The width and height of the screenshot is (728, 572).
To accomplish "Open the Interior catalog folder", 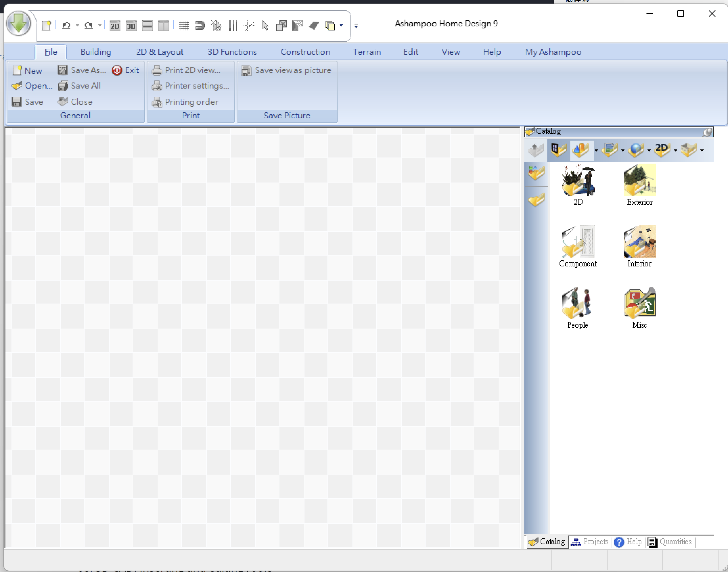I will [x=639, y=242].
